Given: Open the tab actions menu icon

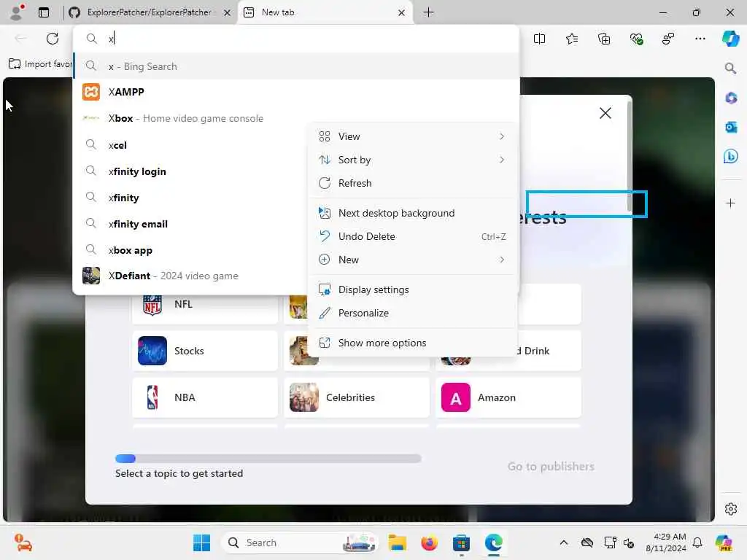Looking at the screenshot, I should (x=43, y=12).
